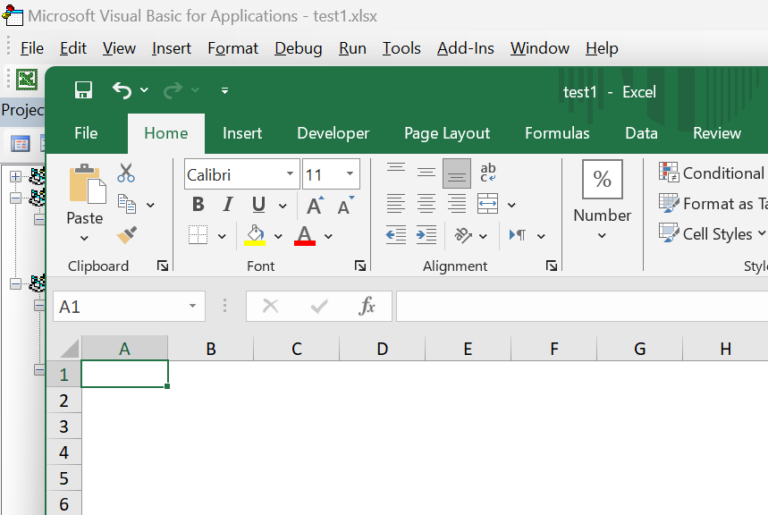Viewport: 768px width, 515px height.
Task: Open the font size dropdown
Action: click(350, 174)
